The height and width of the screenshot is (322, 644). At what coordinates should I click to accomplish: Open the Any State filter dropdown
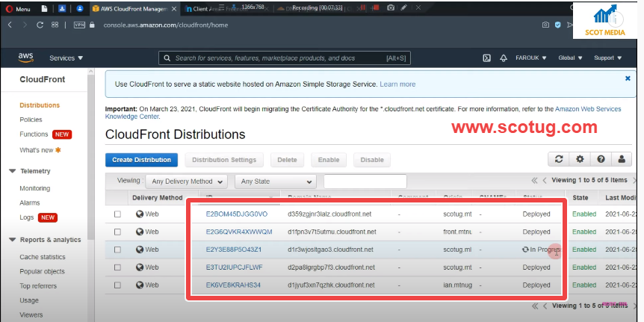[x=276, y=181]
